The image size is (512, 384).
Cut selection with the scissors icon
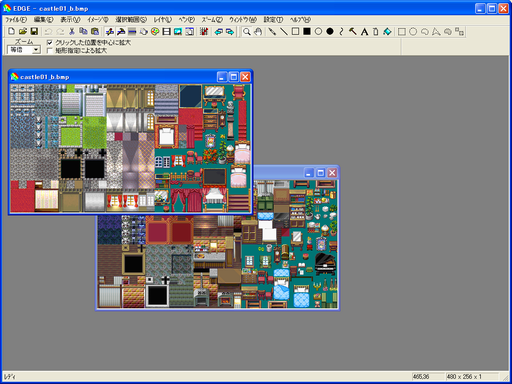click(x=72, y=31)
